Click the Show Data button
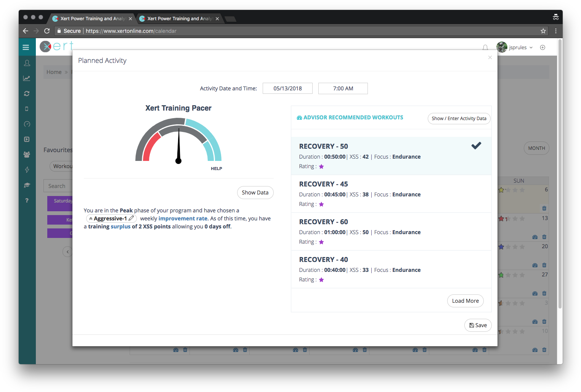This screenshot has width=581, height=392. [x=255, y=193]
